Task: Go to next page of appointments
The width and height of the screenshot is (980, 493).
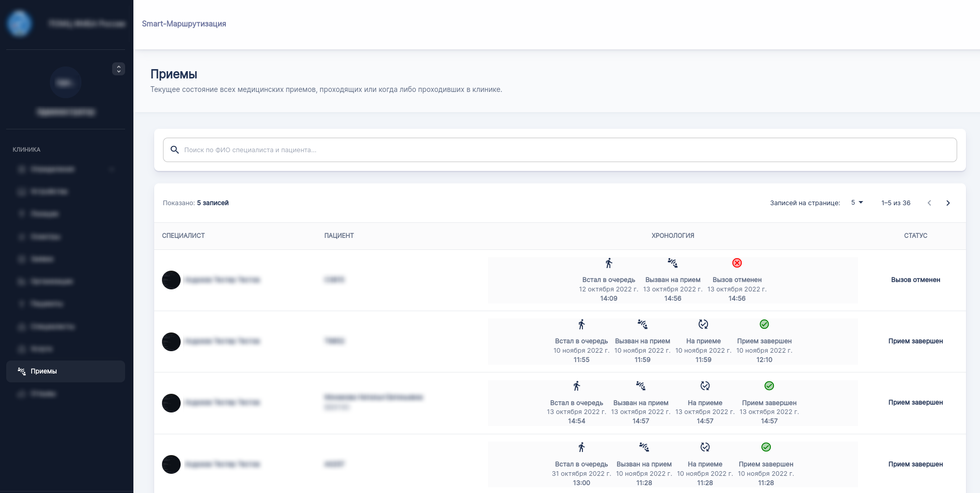Action: pyautogui.click(x=948, y=203)
